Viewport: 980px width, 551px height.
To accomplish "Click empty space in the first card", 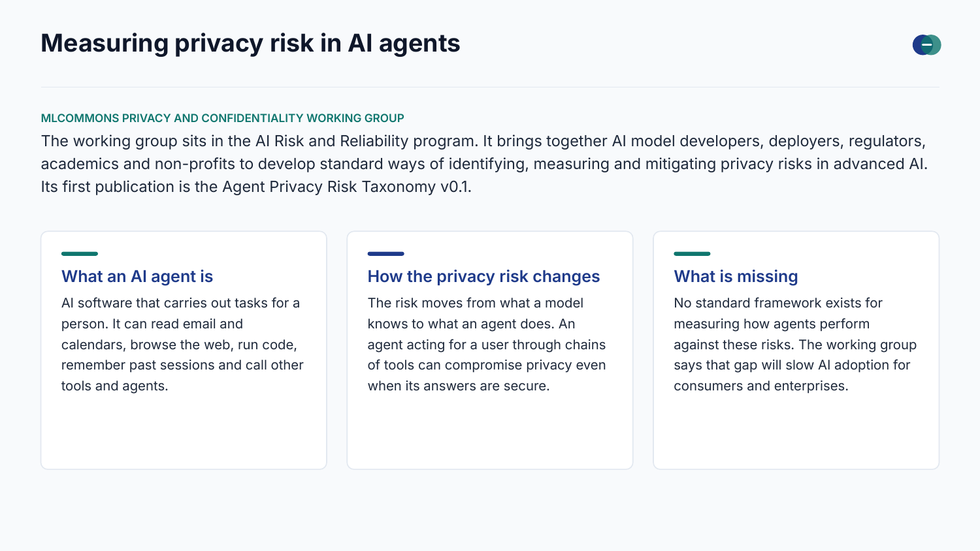I will (184, 431).
